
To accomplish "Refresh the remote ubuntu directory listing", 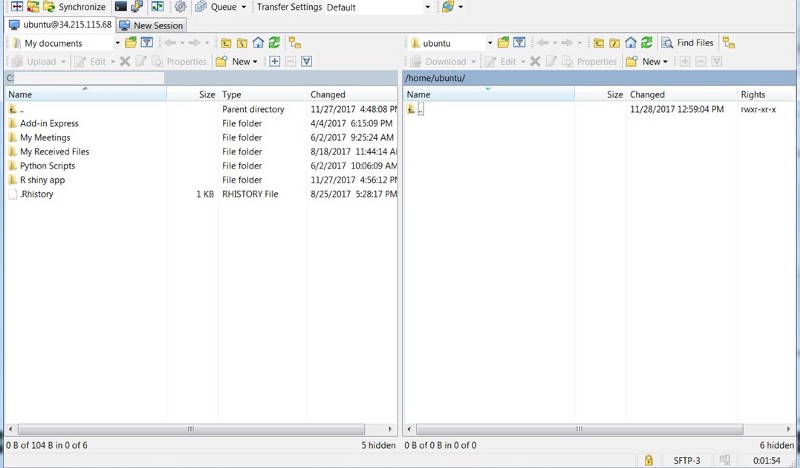I will (647, 43).
